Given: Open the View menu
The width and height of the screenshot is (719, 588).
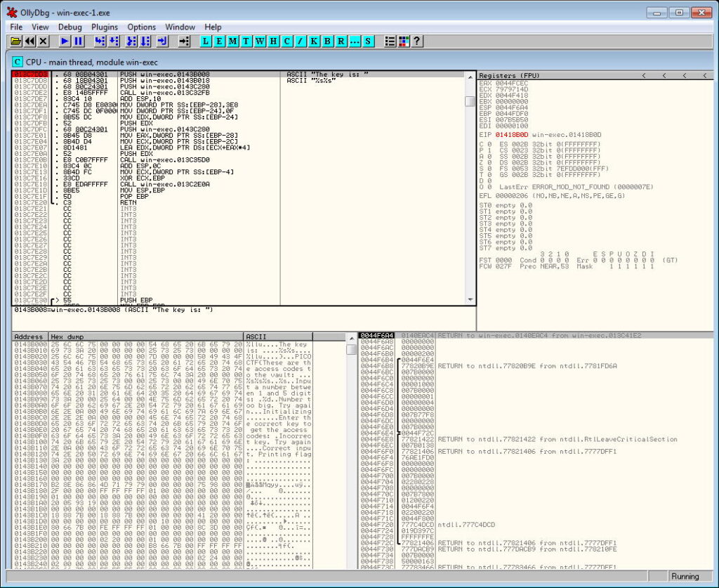Looking at the screenshot, I should [40, 27].
